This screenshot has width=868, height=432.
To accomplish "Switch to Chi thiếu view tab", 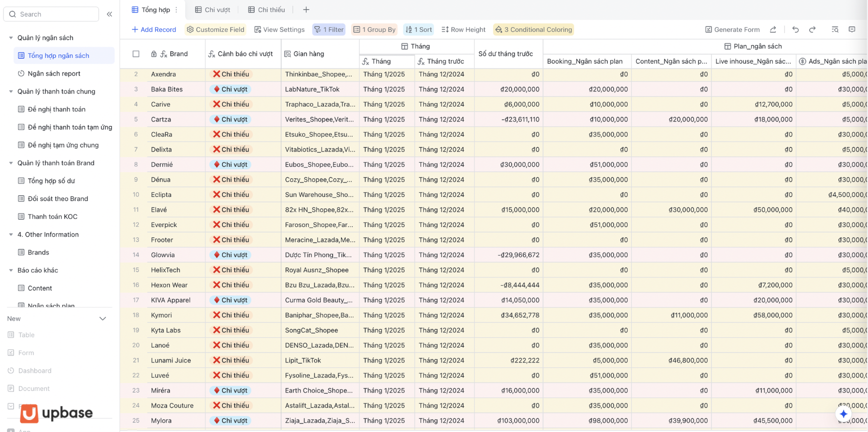I will click(266, 9).
